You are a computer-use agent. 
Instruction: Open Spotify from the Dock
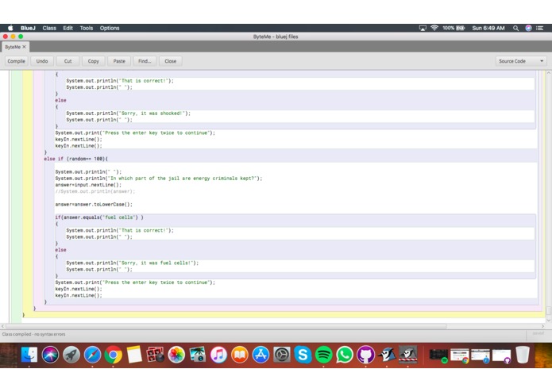(x=323, y=355)
